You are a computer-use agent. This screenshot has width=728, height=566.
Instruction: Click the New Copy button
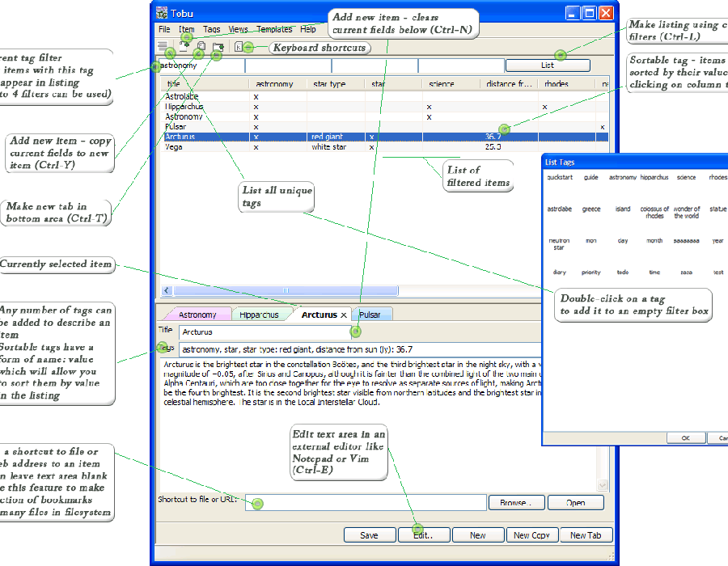click(532, 535)
